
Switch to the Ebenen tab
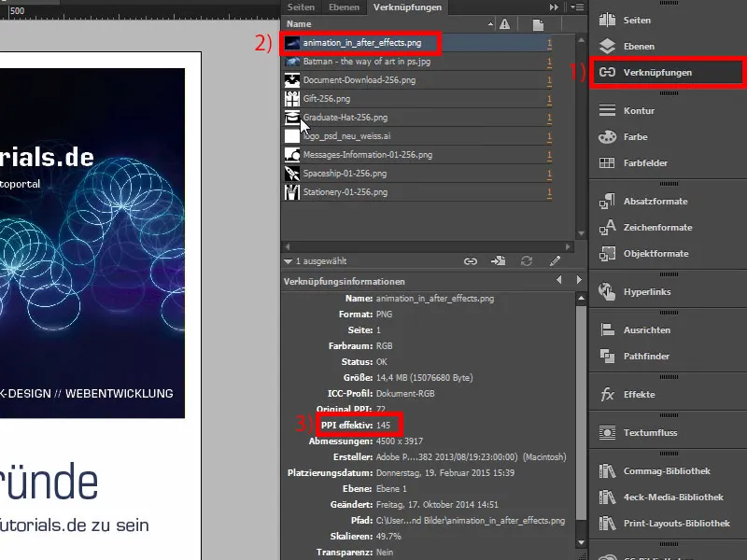coord(344,7)
